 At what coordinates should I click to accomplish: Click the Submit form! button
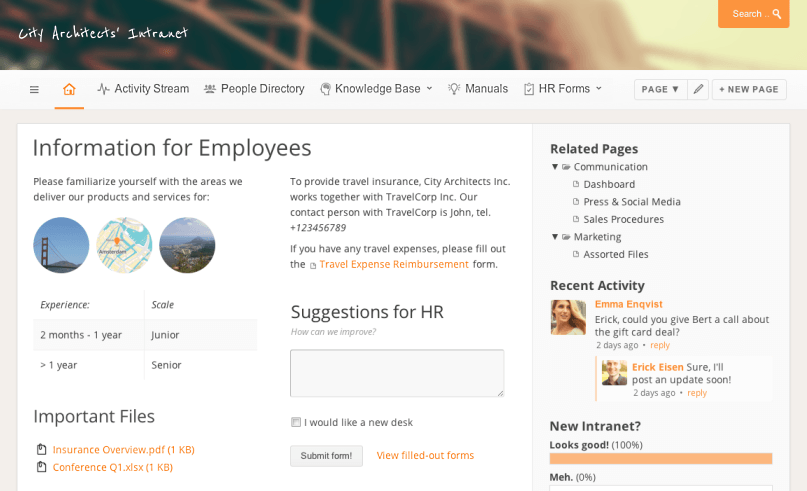pyautogui.click(x=326, y=455)
